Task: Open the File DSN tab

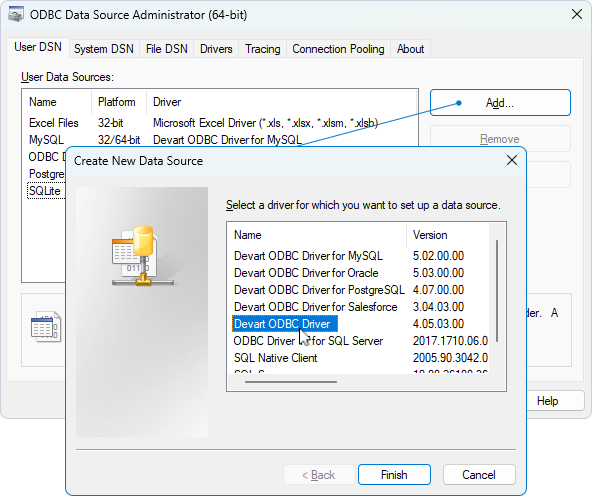Action: click(x=166, y=49)
